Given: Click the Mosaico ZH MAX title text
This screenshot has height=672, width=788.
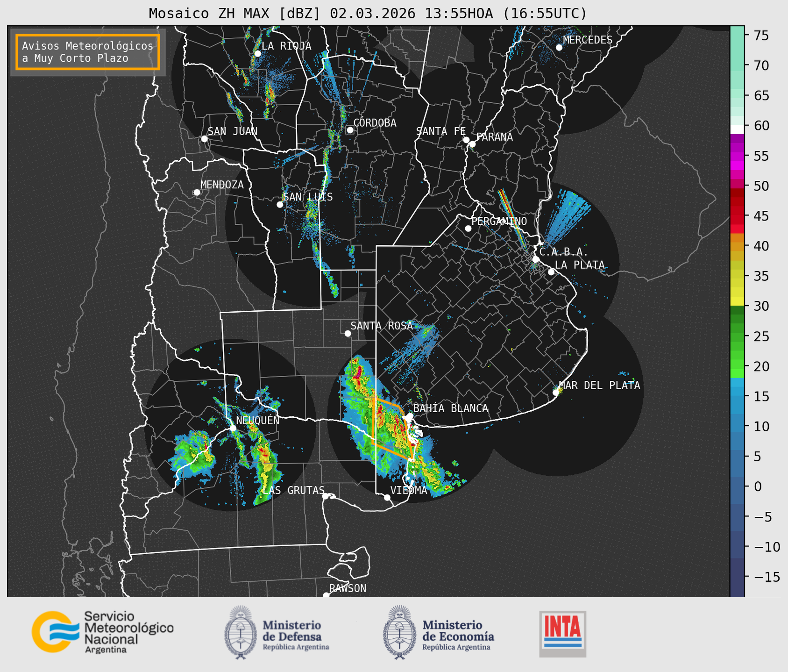Looking at the screenshot, I should point(367,14).
